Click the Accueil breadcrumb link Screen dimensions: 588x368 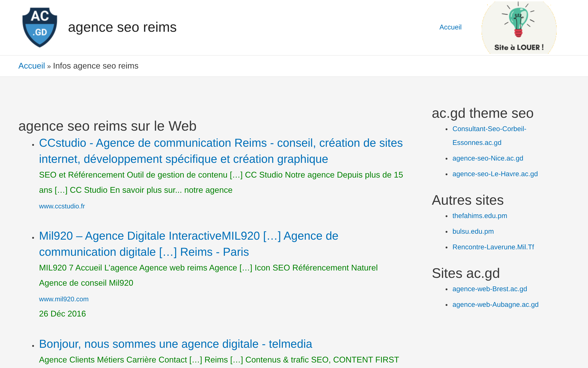32,66
